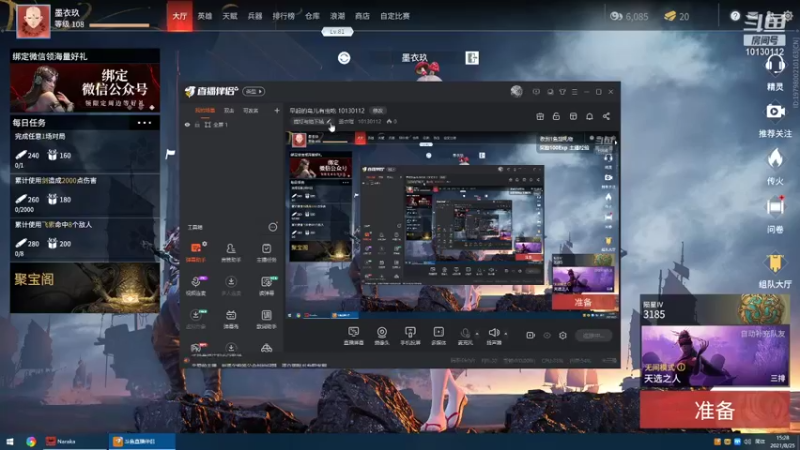Add 直播屏幕 screen capture source
Screen dimensions: 800x450
click(x=353, y=336)
